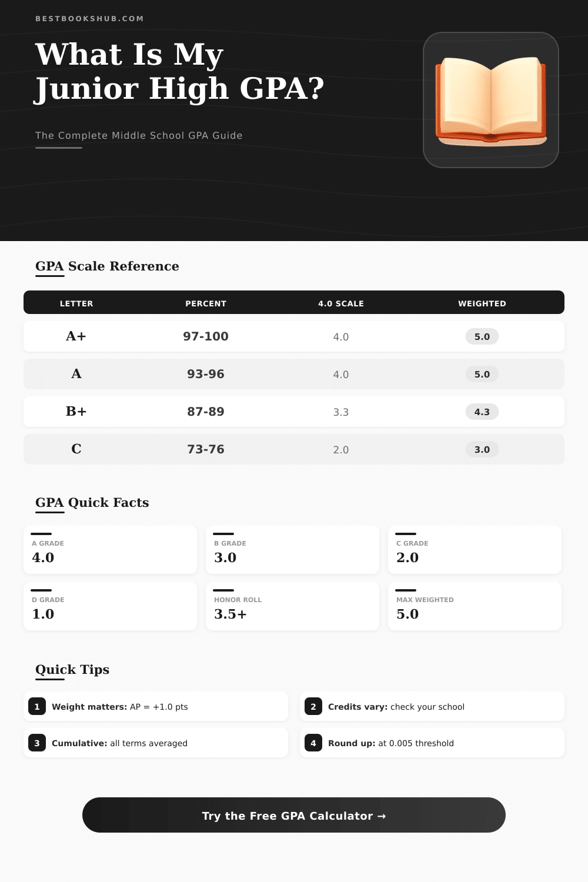This screenshot has width=588, height=882.
Task: Click the Credits vary tip text
Action: tap(396, 707)
